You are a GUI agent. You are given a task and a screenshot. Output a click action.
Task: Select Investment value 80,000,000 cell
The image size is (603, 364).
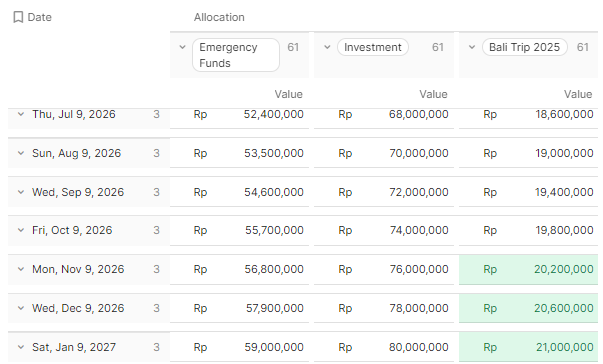pos(384,347)
